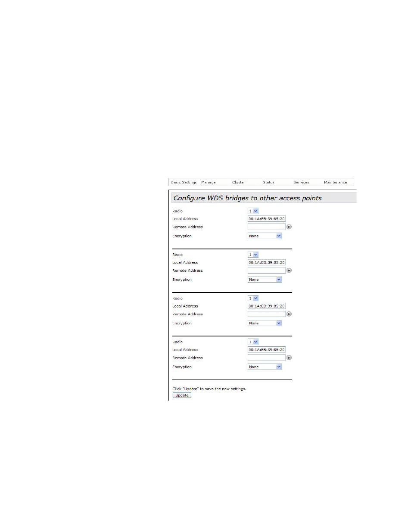Click the text 'Click "Update" to save the new settings.'

pyautogui.click(x=209, y=389)
